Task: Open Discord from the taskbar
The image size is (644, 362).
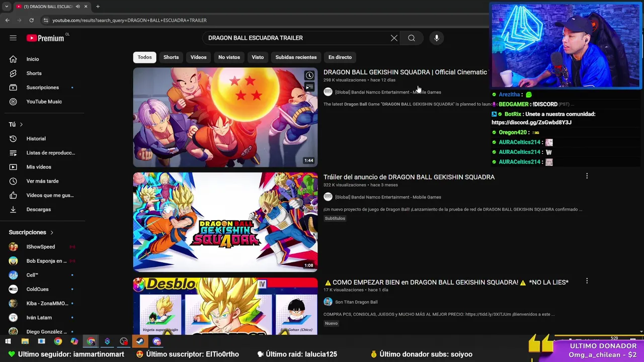Action: [156, 341]
